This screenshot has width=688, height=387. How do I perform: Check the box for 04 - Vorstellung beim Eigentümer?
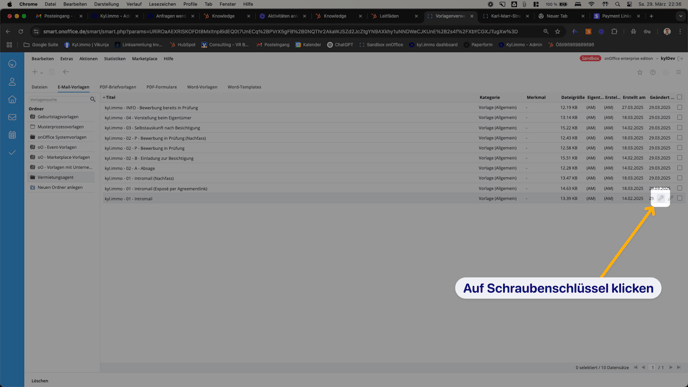pos(680,118)
